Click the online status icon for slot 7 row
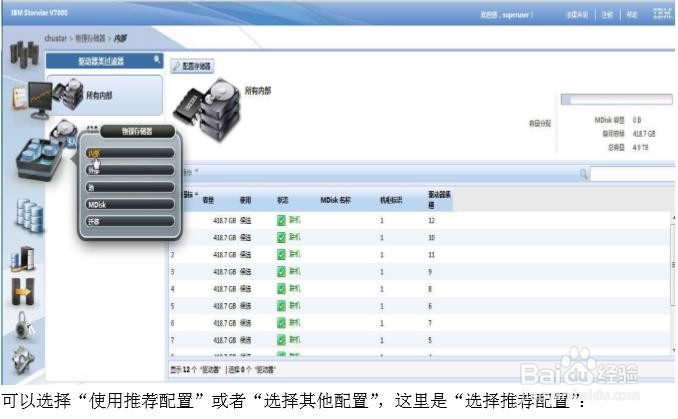This screenshot has height=419, width=678. (x=281, y=323)
